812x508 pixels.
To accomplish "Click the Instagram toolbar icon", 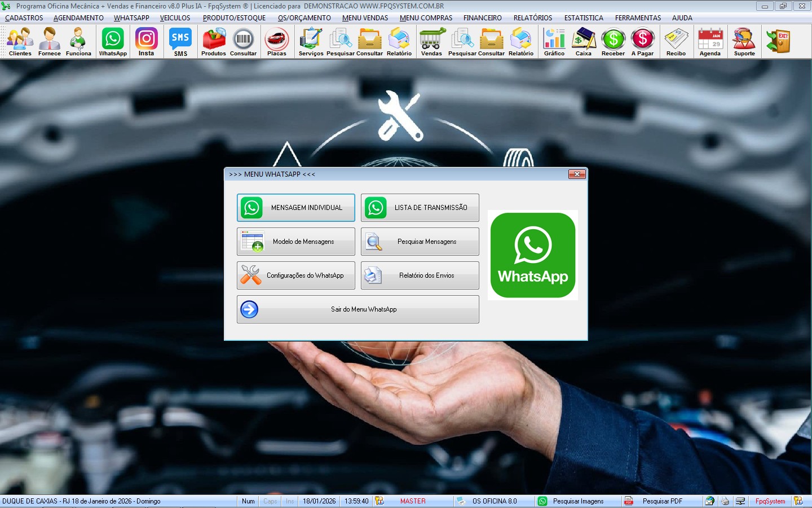I will 146,42.
